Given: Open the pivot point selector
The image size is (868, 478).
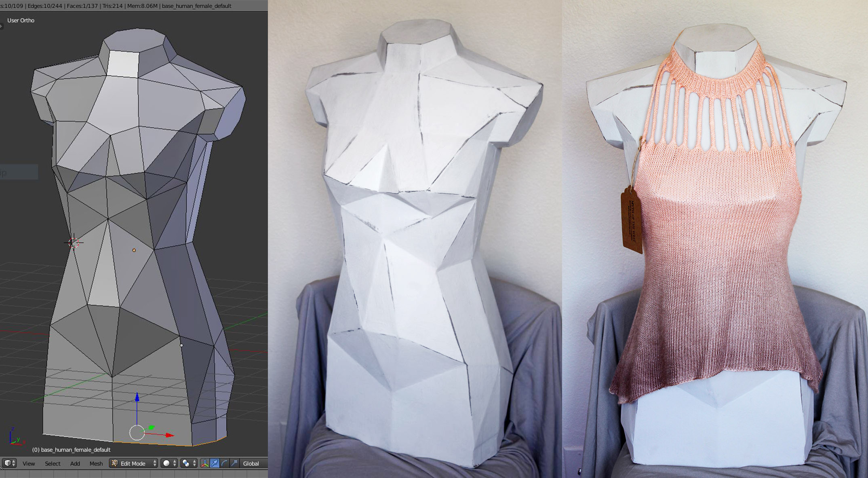Looking at the screenshot, I should [x=188, y=463].
